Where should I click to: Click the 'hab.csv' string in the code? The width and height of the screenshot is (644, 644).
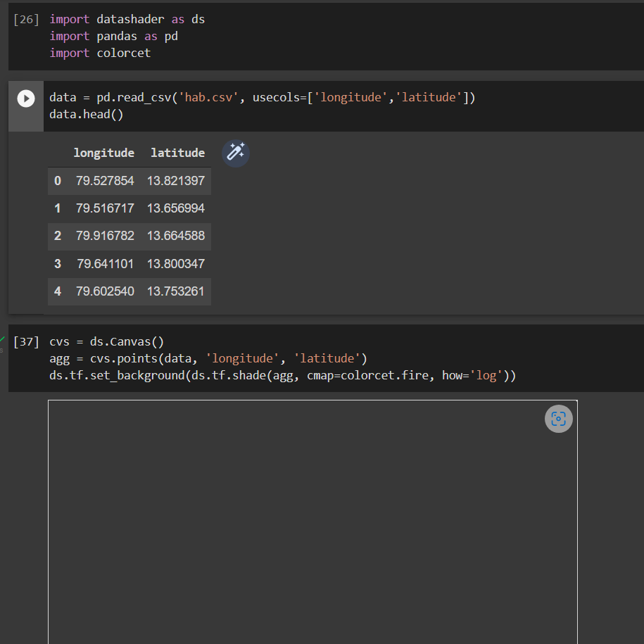[x=208, y=98]
